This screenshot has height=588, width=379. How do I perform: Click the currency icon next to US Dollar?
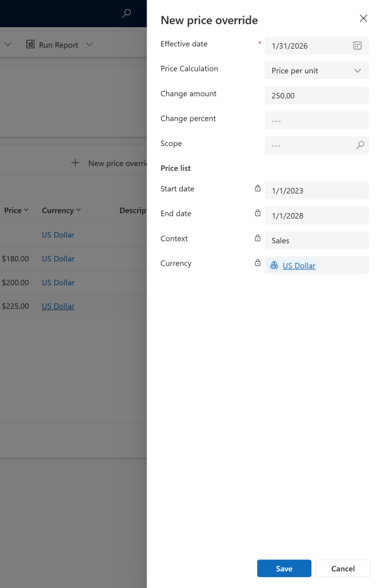tap(274, 266)
